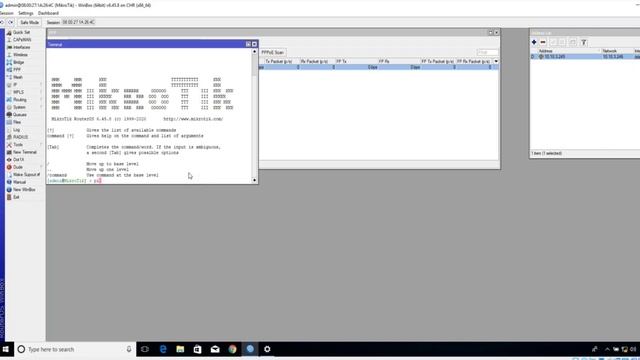640x360 pixels.
Task: Click the funnel filter icon in Address List
Action: (x=584, y=42)
